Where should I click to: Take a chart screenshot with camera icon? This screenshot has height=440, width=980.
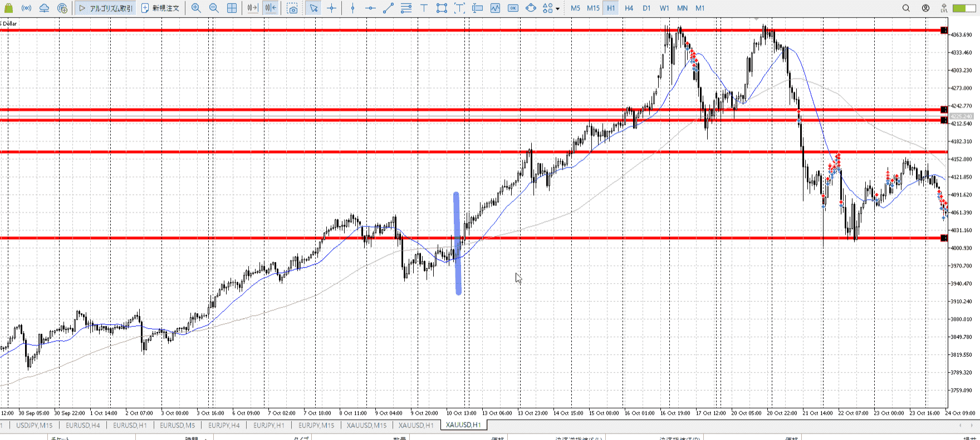click(292, 8)
